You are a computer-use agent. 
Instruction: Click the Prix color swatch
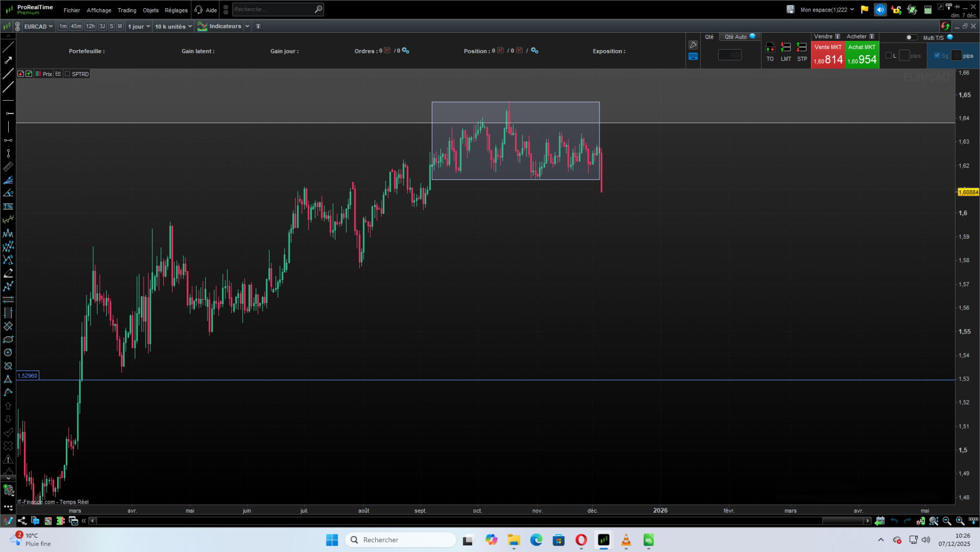click(x=38, y=74)
